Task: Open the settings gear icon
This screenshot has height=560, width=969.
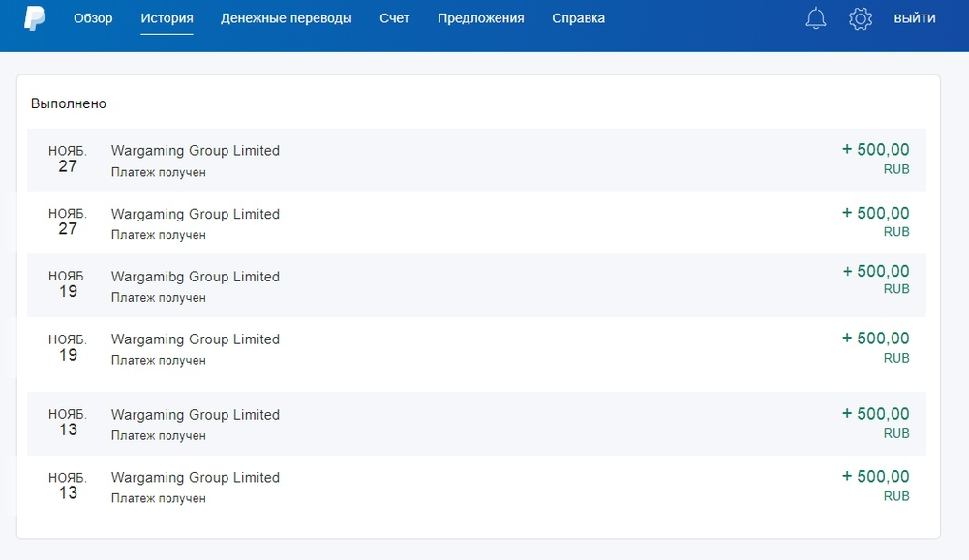Action: point(861,18)
